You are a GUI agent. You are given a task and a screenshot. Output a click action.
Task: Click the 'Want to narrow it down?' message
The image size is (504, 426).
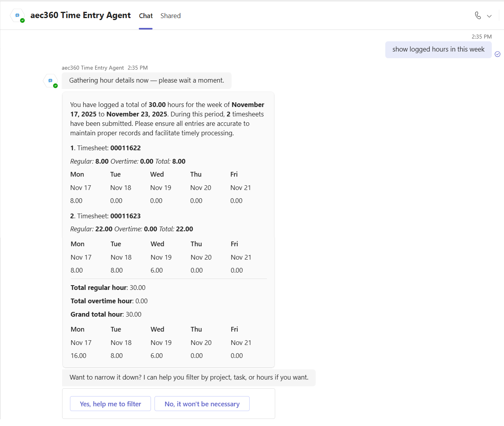[189, 378]
